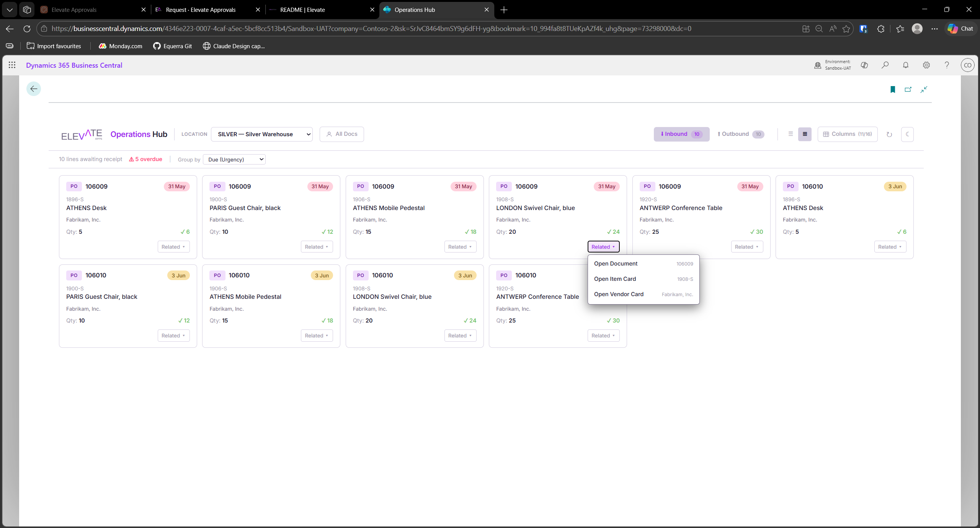The image size is (980, 528).
Task: Open this page in a new window
Action: click(x=908, y=90)
